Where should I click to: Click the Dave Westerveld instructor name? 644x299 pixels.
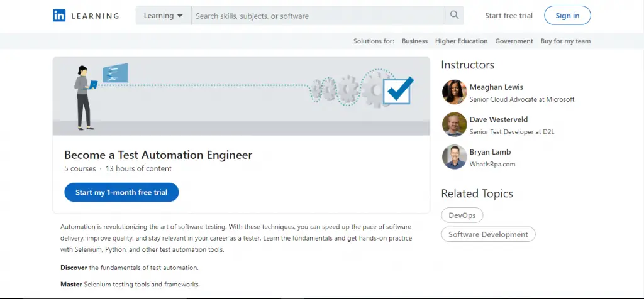(499, 120)
